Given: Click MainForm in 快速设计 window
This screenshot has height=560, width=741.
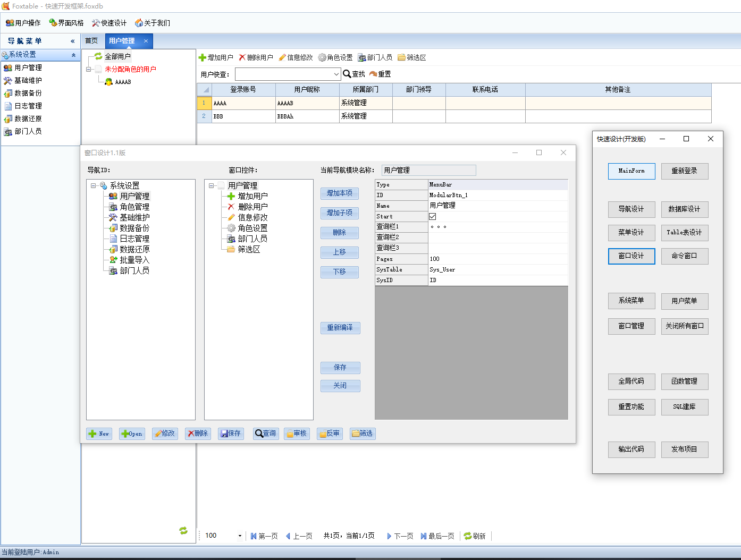Looking at the screenshot, I should click(631, 171).
